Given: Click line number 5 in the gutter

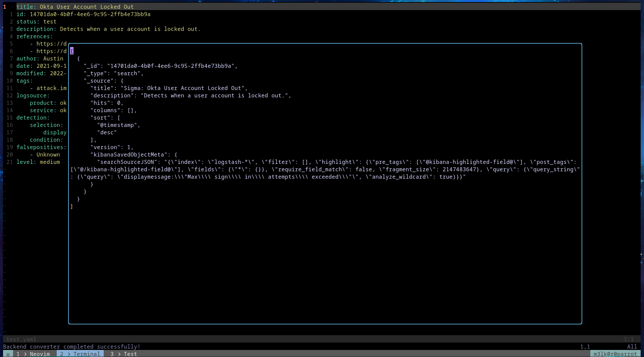Looking at the screenshot, I should [x=11, y=44].
